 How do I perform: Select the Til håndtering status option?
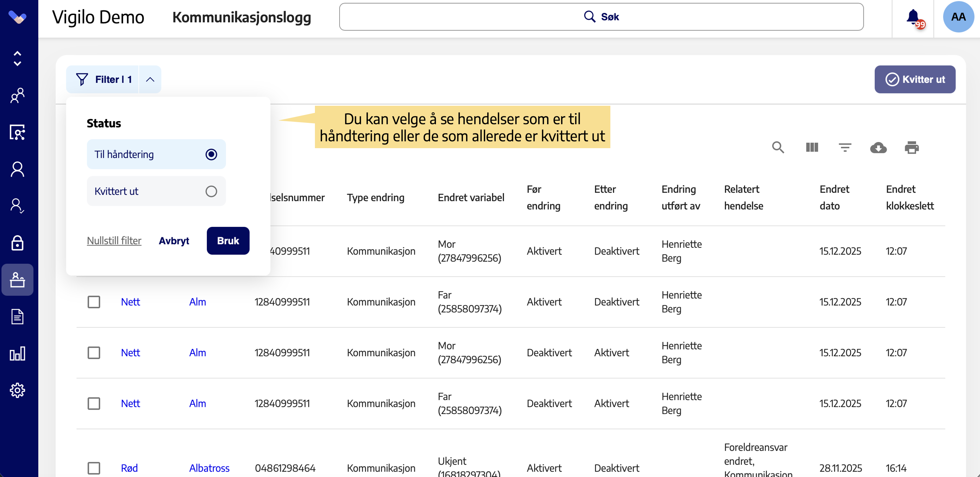point(156,154)
